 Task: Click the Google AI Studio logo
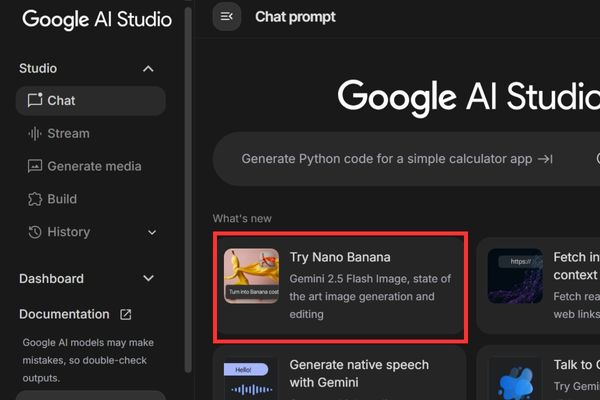[97, 19]
